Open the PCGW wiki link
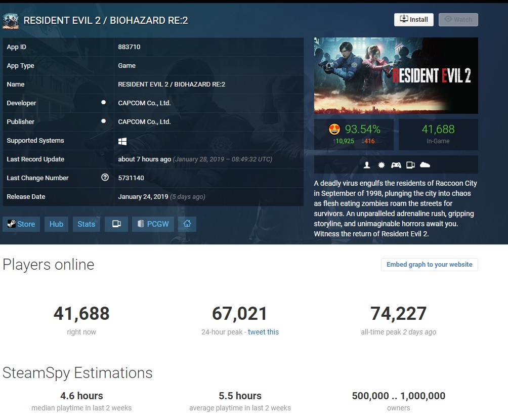 point(153,224)
